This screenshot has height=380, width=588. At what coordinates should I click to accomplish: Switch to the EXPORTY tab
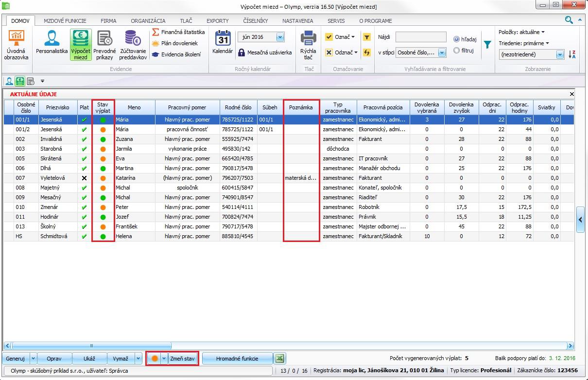pos(218,21)
